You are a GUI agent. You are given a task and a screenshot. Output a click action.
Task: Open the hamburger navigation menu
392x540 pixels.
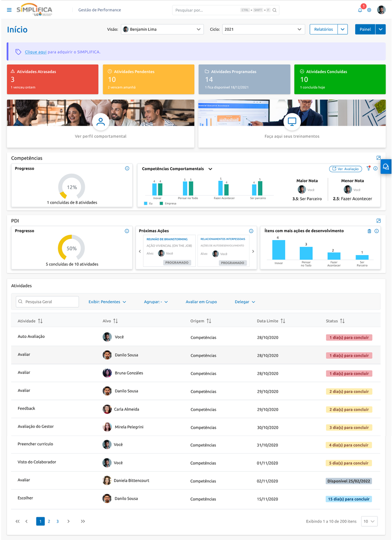tap(9, 10)
